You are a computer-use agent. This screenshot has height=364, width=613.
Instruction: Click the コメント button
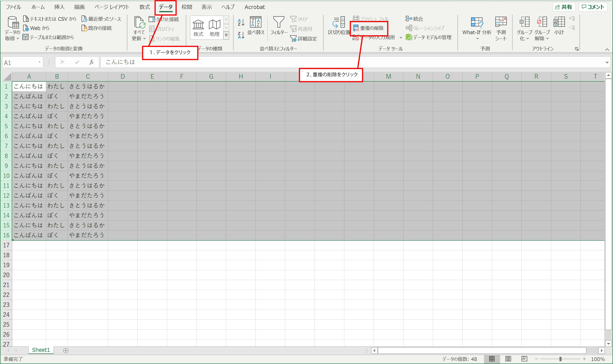[x=593, y=7]
